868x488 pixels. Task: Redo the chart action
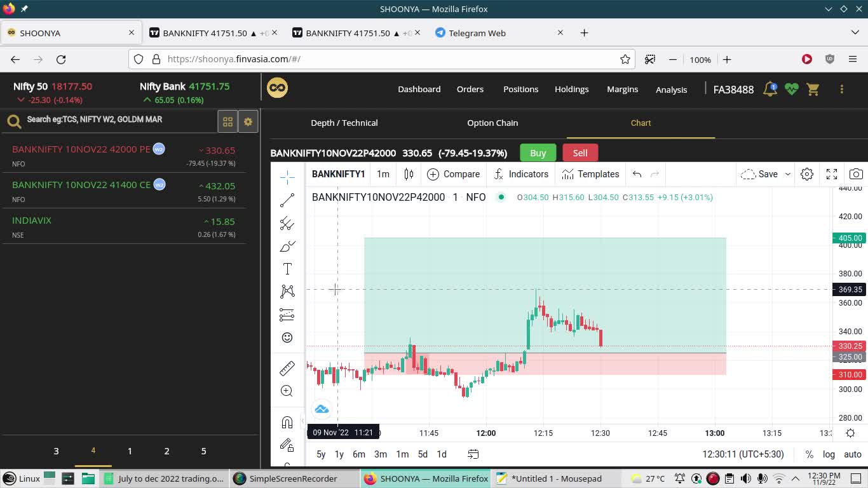click(655, 174)
